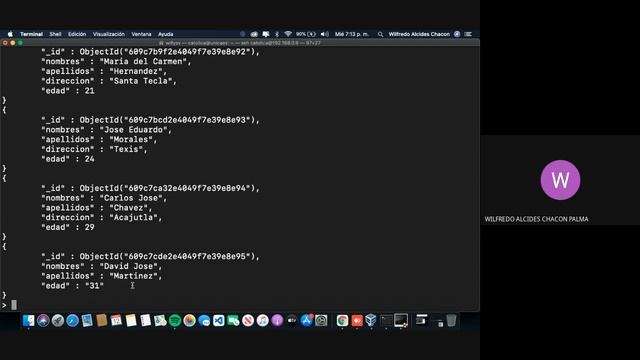
Task: Open Reminders from the Dock
Action: 145,320
